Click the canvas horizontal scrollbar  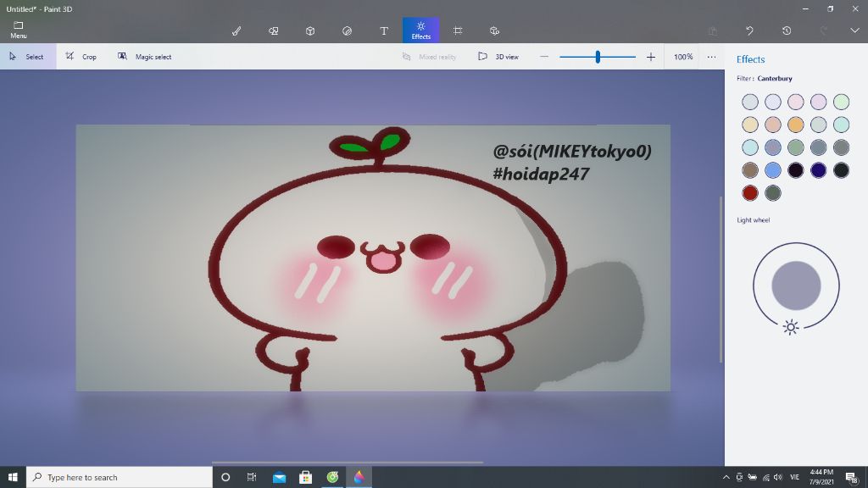click(x=348, y=462)
